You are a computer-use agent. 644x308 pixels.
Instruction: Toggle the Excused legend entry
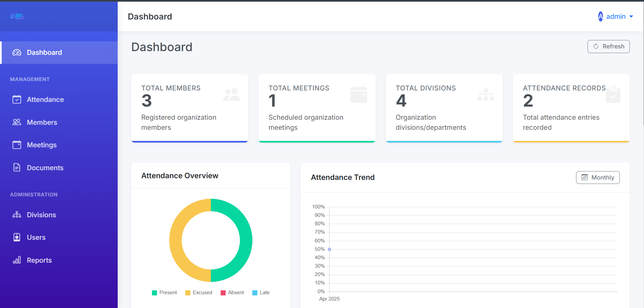pos(198,292)
